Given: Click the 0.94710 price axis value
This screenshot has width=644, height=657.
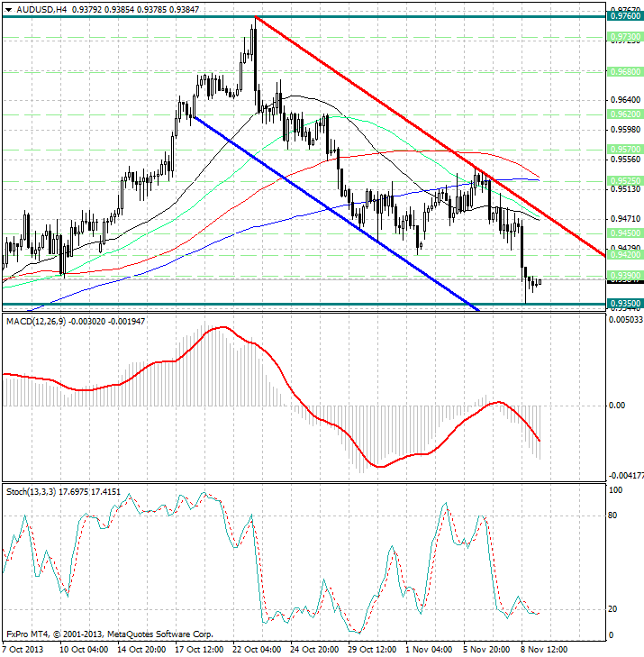Looking at the screenshot, I should [626, 219].
